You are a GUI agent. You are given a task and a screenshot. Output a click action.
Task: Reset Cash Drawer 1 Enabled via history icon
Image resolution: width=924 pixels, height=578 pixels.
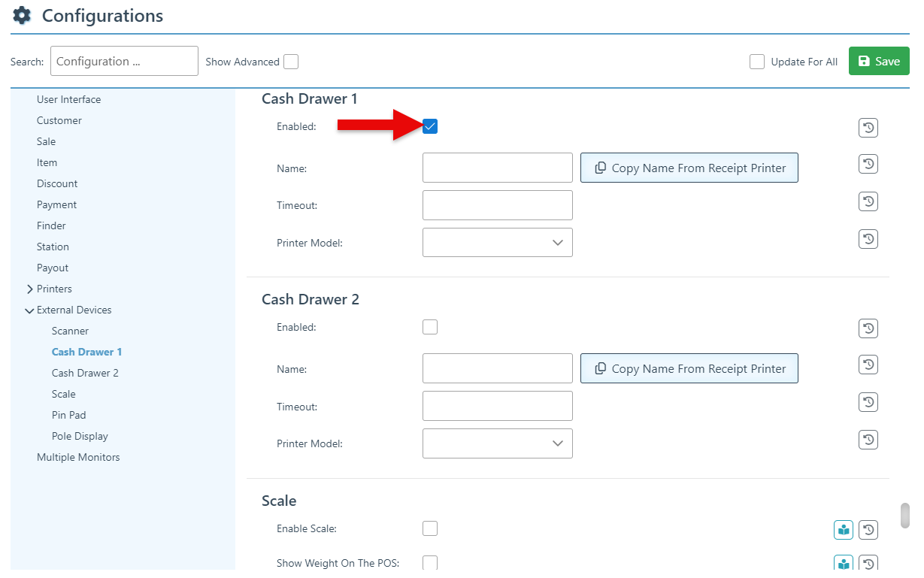868,128
